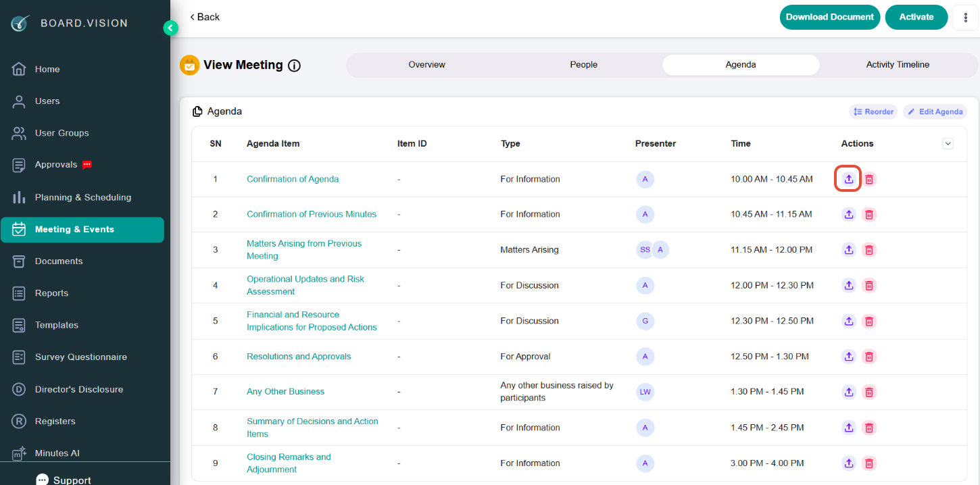Viewport: 980px width, 485px height.
Task: Collapse the sidebar with green arrow
Action: tap(170, 28)
